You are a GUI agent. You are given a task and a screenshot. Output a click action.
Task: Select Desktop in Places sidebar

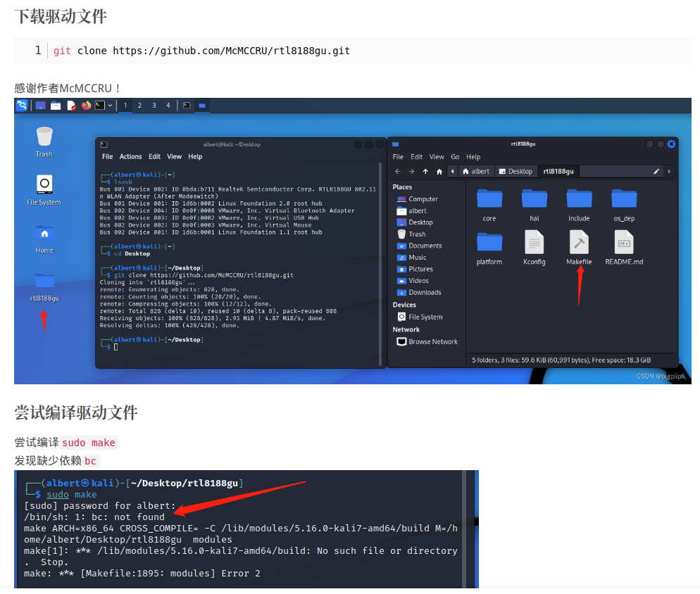[415, 222]
